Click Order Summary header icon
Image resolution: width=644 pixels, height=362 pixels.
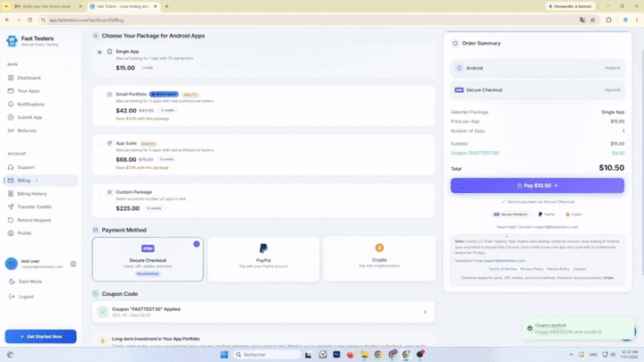[455, 43]
